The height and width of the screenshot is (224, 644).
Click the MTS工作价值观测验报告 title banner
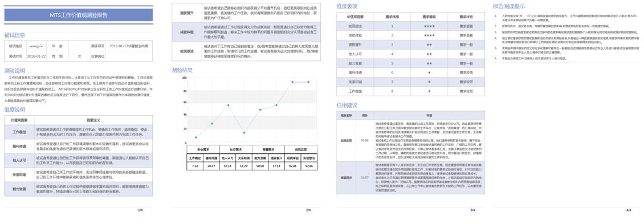pos(79,15)
